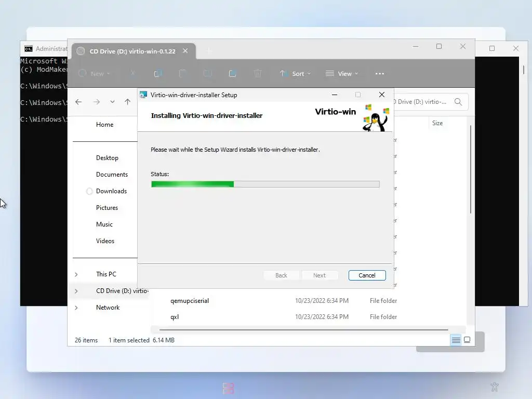This screenshot has height=399, width=532.
Task: Open the recent locations chevron
Action: coord(112,102)
